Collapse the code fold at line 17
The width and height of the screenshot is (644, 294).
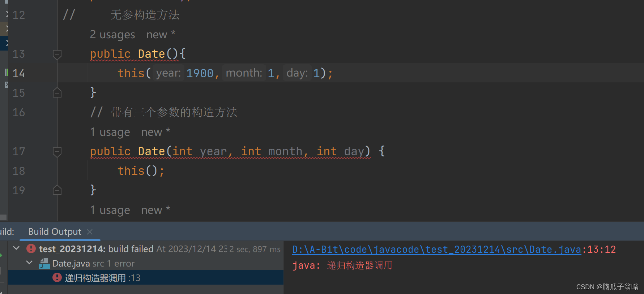[x=57, y=152]
